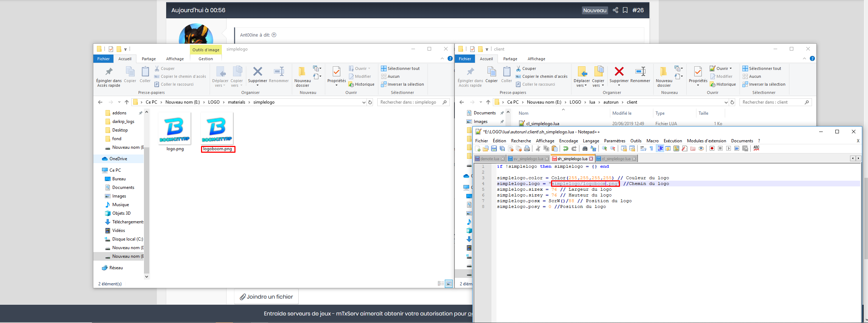868x323 pixels.
Task: Toggle large icons view in simplelogo status bar
Action: (x=449, y=284)
